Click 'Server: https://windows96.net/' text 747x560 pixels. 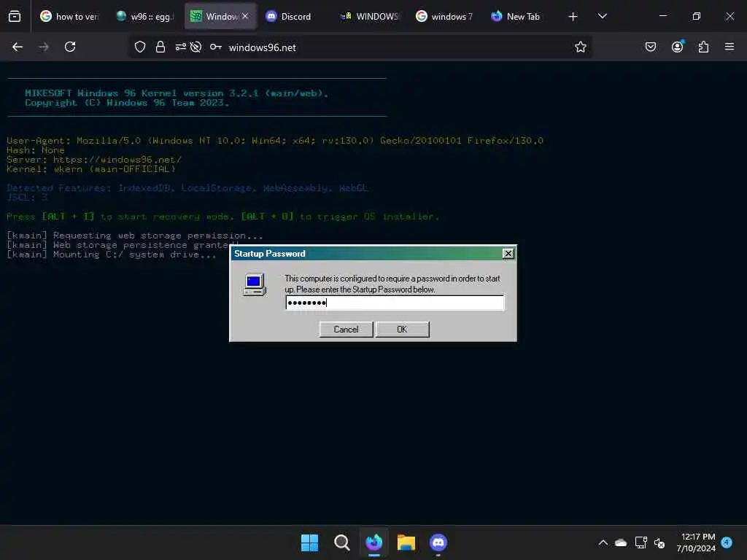tap(94, 160)
